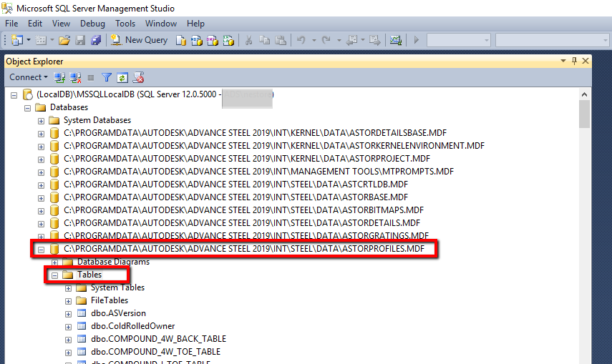
Task: Click the Add New Item toolbar icon
Action: coord(41,40)
